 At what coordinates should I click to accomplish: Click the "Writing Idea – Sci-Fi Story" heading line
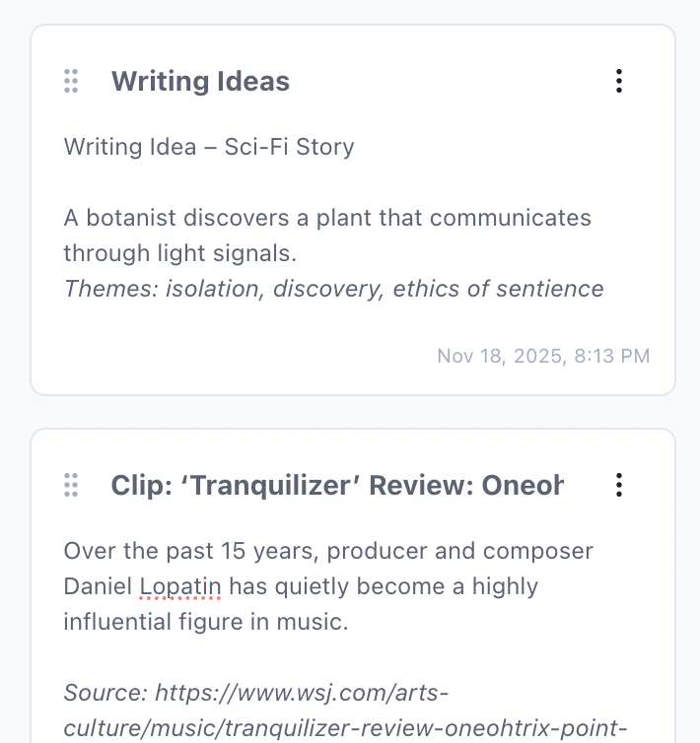click(209, 148)
